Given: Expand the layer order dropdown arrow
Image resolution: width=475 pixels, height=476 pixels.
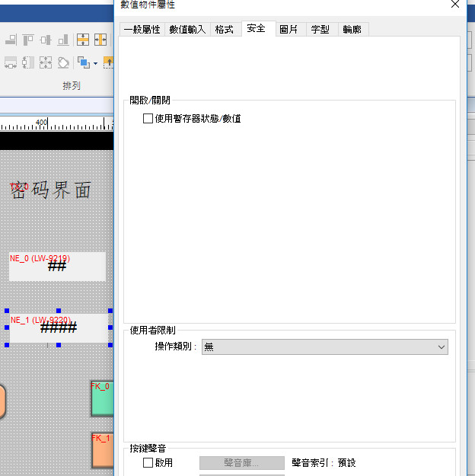Looking at the screenshot, I should pos(95,63).
